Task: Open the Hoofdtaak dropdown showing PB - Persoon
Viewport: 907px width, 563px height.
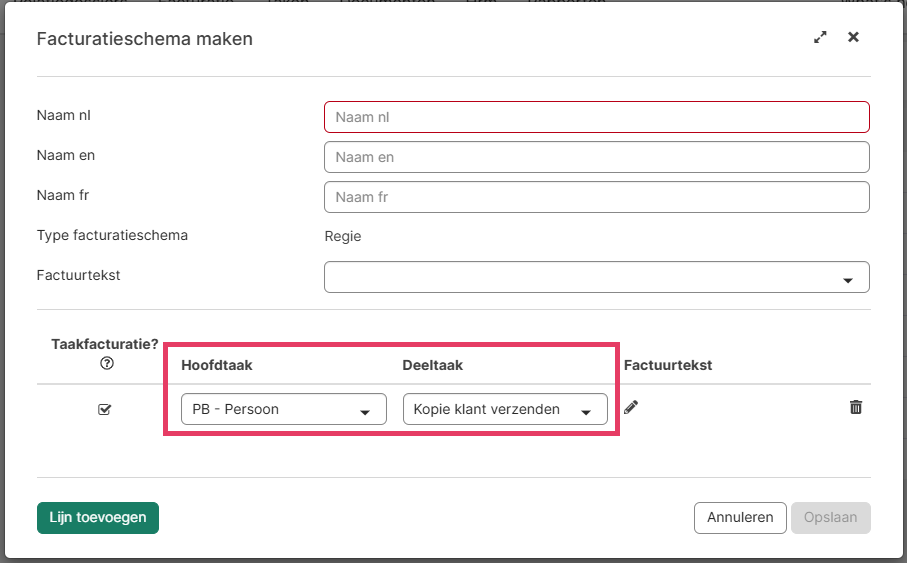Action: tap(283, 409)
